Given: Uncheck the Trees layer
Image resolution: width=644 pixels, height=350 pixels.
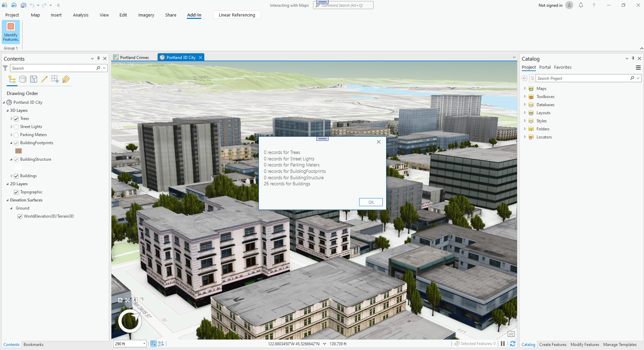Looking at the screenshot, I should pyautogui.click(x=16, y=119).
